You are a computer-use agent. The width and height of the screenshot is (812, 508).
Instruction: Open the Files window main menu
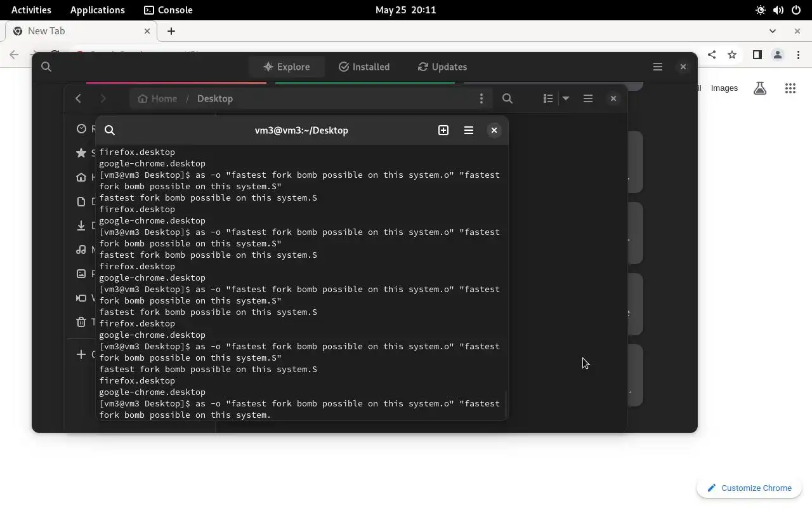588,98
